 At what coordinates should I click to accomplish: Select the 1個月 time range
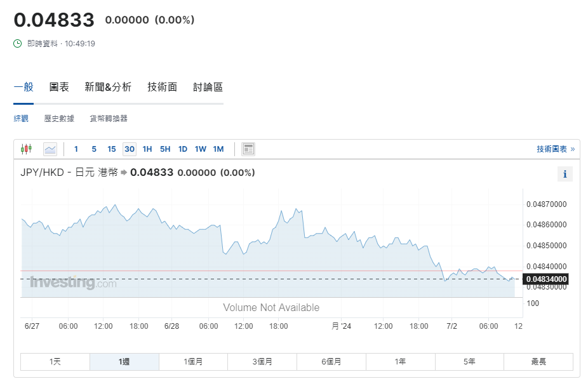(x=193, y=362)
